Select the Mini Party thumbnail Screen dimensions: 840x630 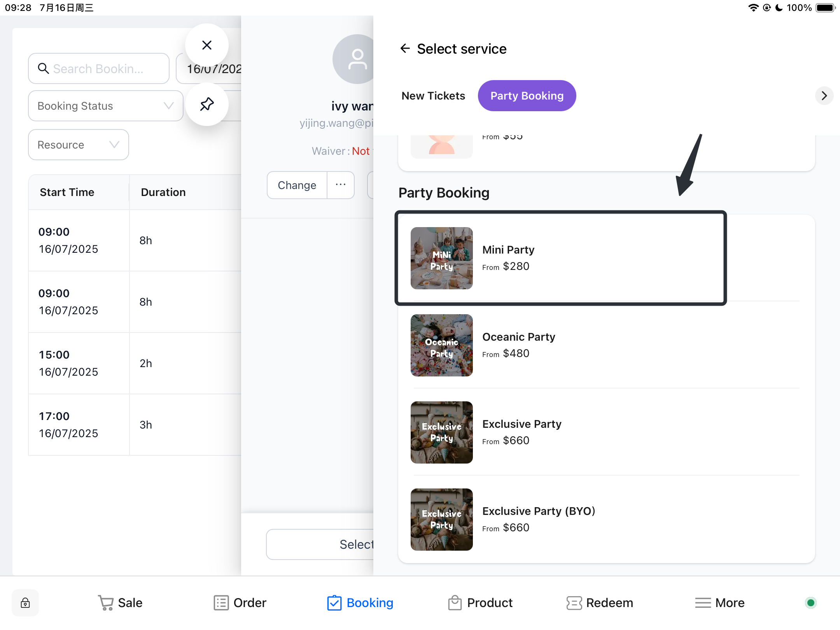point(441,258)
